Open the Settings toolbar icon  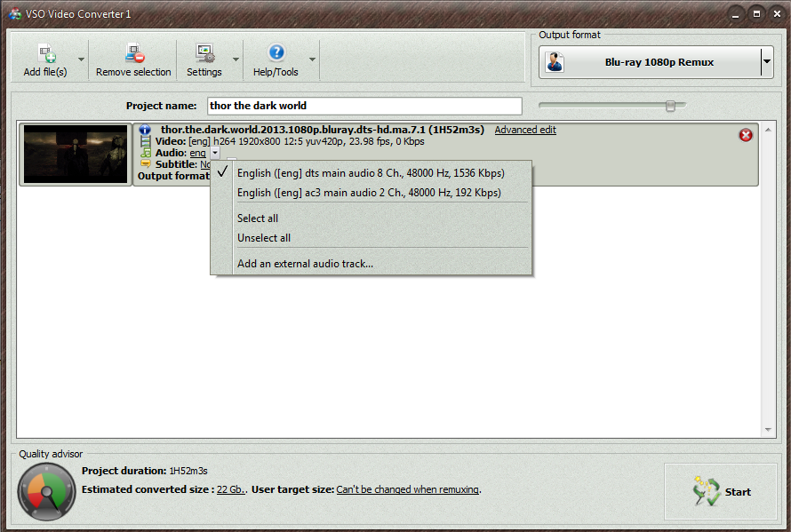(205, 53)
